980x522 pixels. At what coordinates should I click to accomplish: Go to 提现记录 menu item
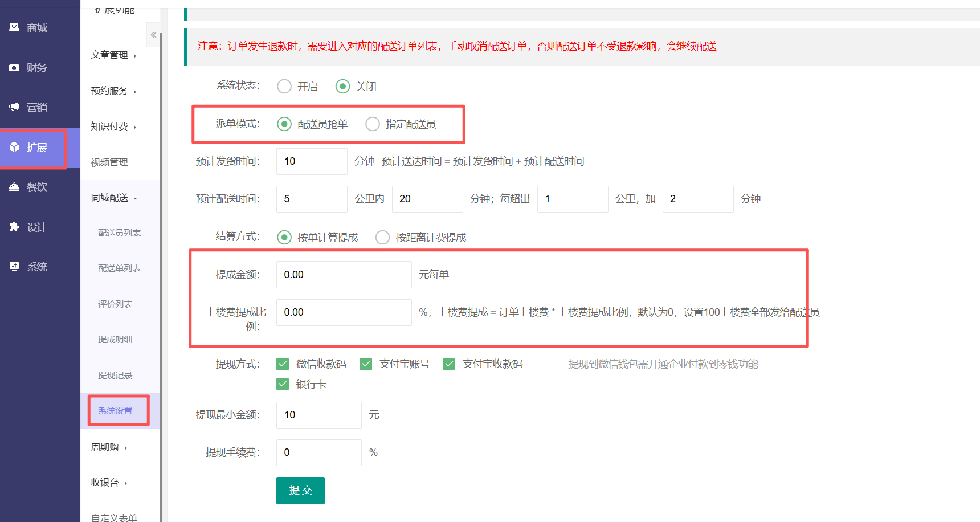115,375
